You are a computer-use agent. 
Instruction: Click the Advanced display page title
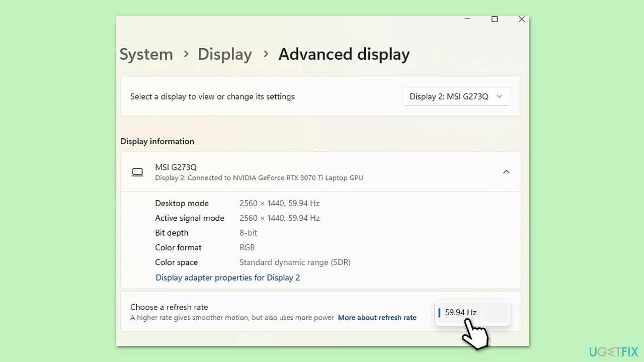tap(344, 54)
